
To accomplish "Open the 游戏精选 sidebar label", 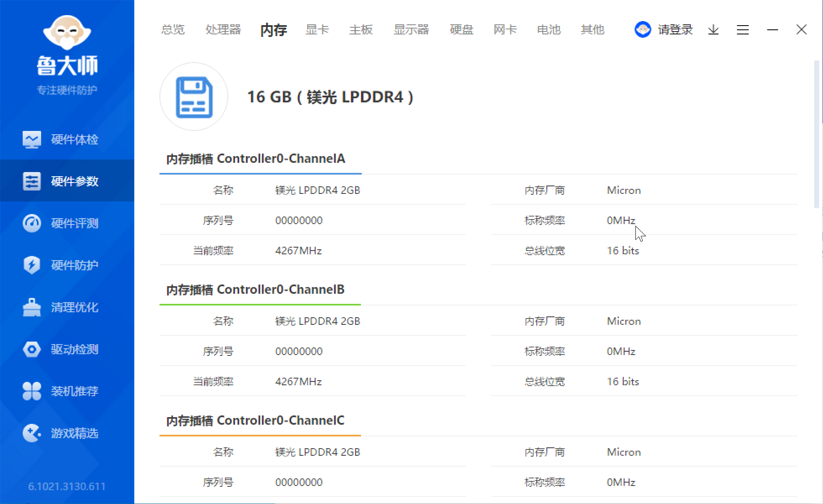I will coord(75,433).
